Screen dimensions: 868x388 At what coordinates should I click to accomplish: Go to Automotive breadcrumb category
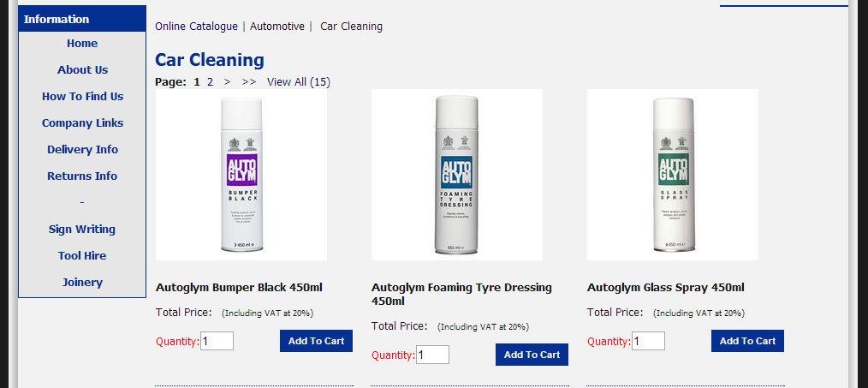[x=276, y=27]
